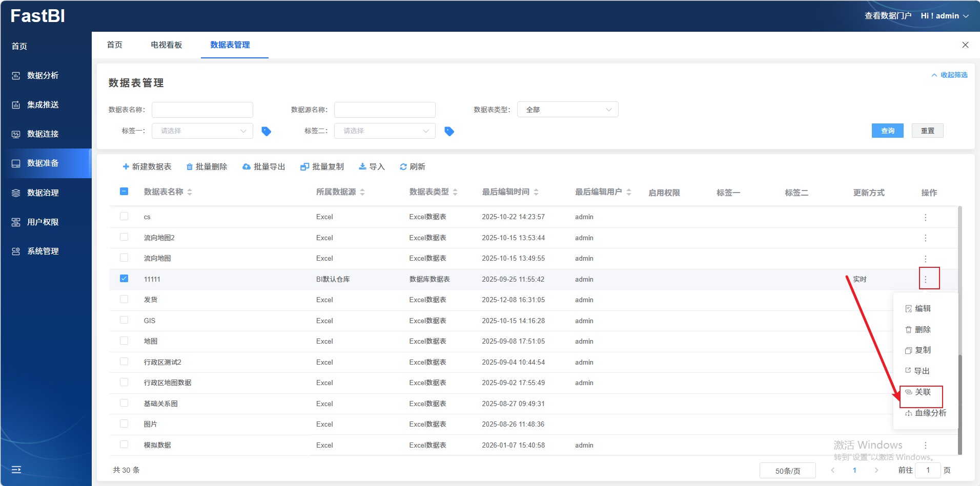Focus 数据源名称 input field

click(x=385, y=110)
